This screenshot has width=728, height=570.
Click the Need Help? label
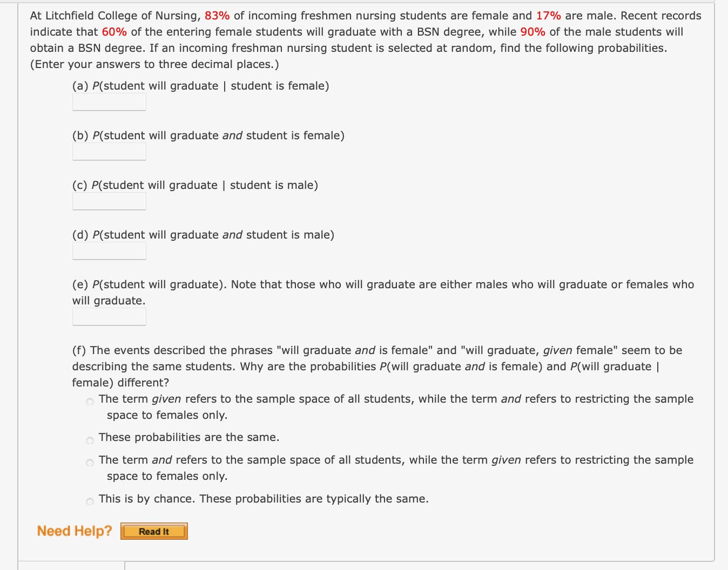[x=75, y=531]
